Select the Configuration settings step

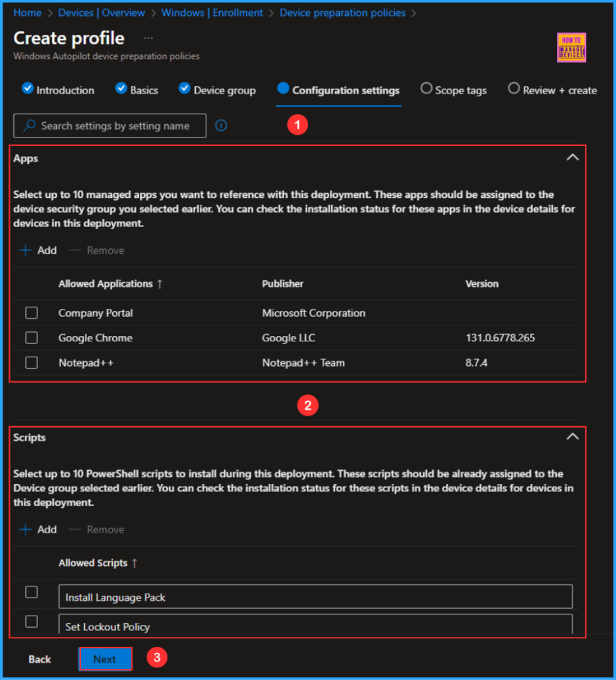[339, 90]
